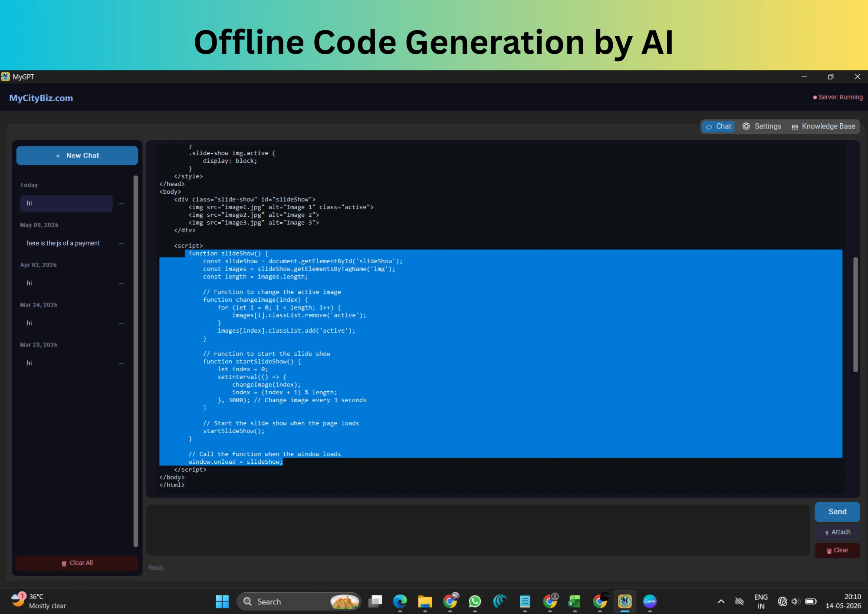Click the chat output vertical scrollbar
The height and width of the screenshot is (614, 868).
pos(855,315)
